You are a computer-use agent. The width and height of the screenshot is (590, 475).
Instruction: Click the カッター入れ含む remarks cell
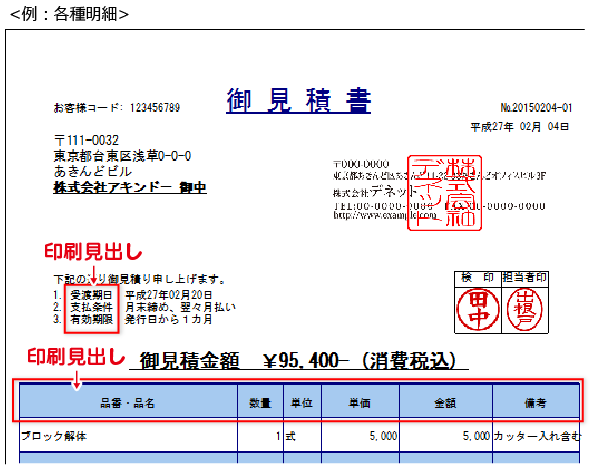(536, 436)
